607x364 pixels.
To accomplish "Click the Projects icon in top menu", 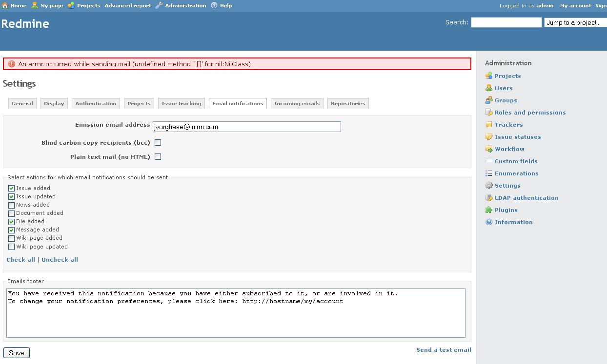I will point(71,5).
